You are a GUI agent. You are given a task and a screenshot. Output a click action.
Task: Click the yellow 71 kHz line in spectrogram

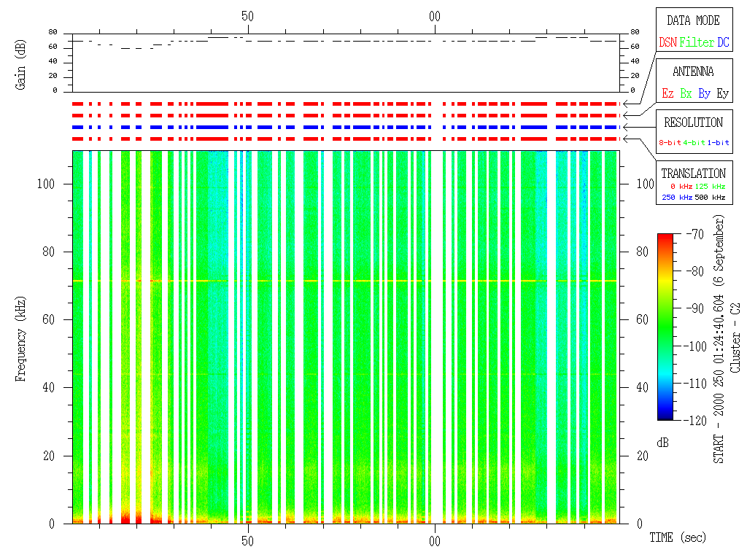343,281
